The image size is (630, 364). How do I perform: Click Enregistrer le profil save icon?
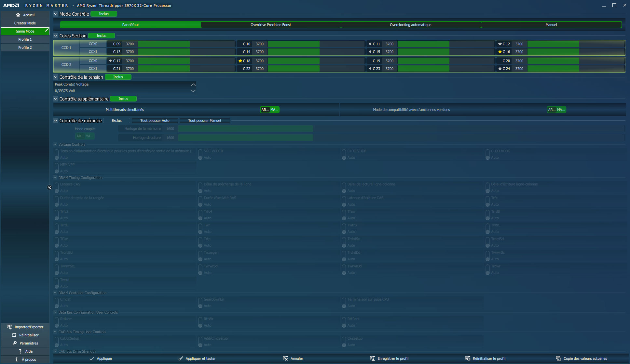point(372,358)
